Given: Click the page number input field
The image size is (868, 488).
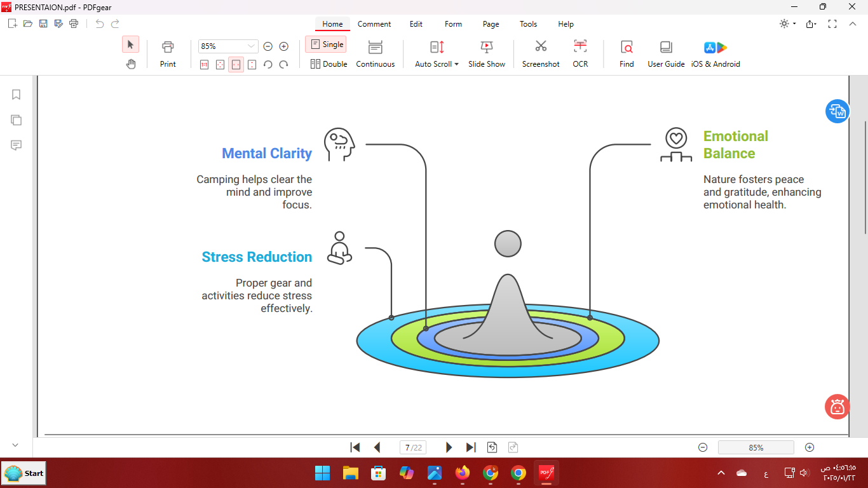Looking at the screenshot, I should [413, 447].
